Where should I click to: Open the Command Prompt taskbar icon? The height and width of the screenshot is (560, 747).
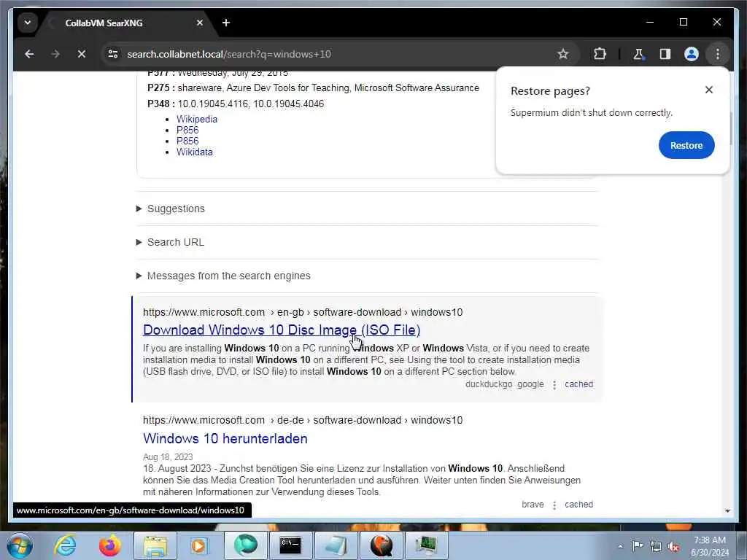click(290, 545)
